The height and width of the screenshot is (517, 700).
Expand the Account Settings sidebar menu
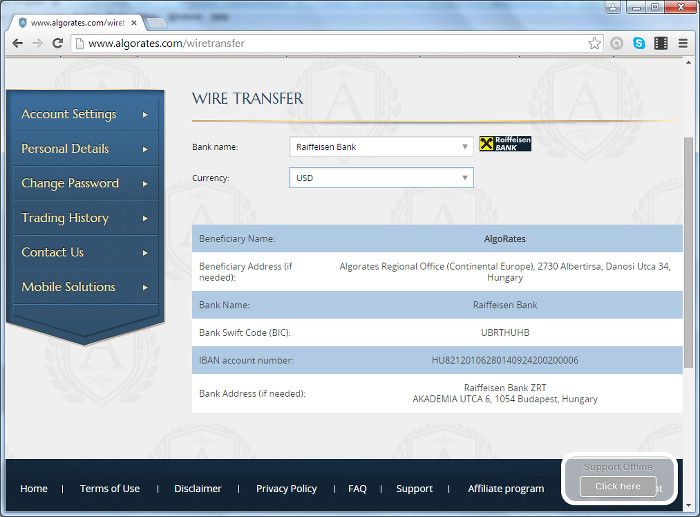pos(83,114)
